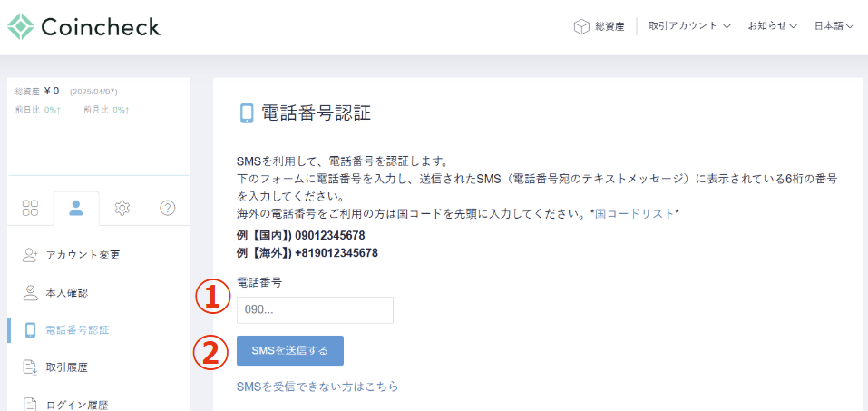This screenshot has width=868, height=411.
Task: Click the アカウント変更 person icon
Action: tap(30, 255)
